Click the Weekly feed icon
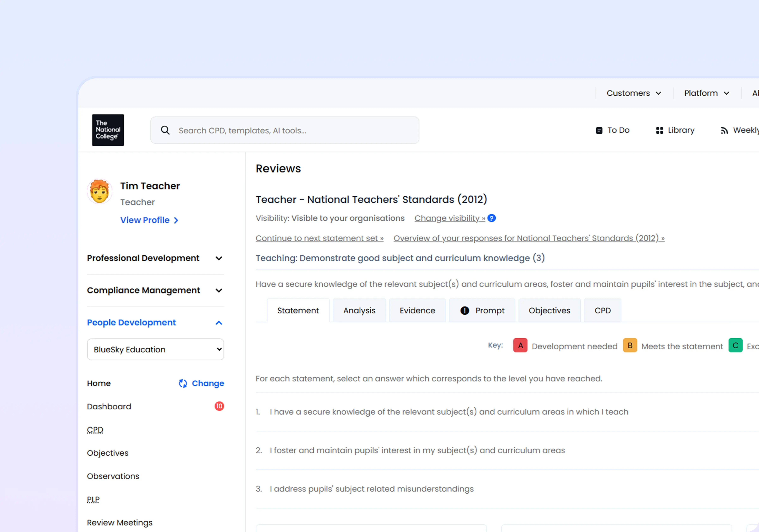The image size is (759, 532). (x=724, y=131)
